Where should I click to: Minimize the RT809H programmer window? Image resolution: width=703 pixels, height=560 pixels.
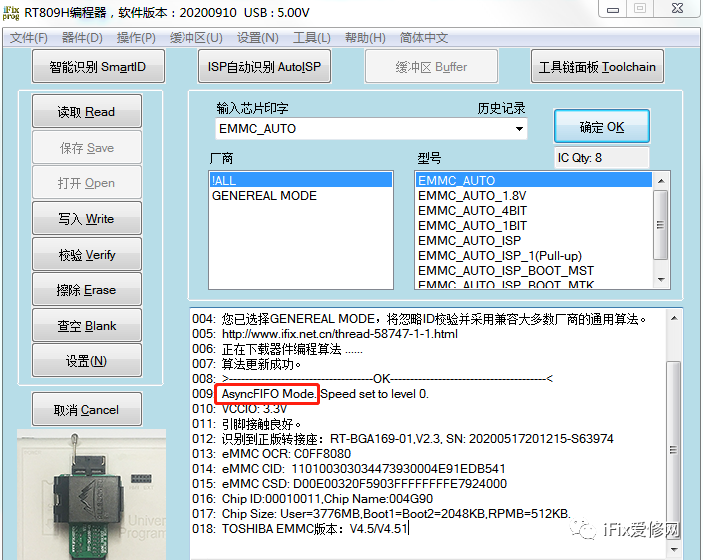612,9
